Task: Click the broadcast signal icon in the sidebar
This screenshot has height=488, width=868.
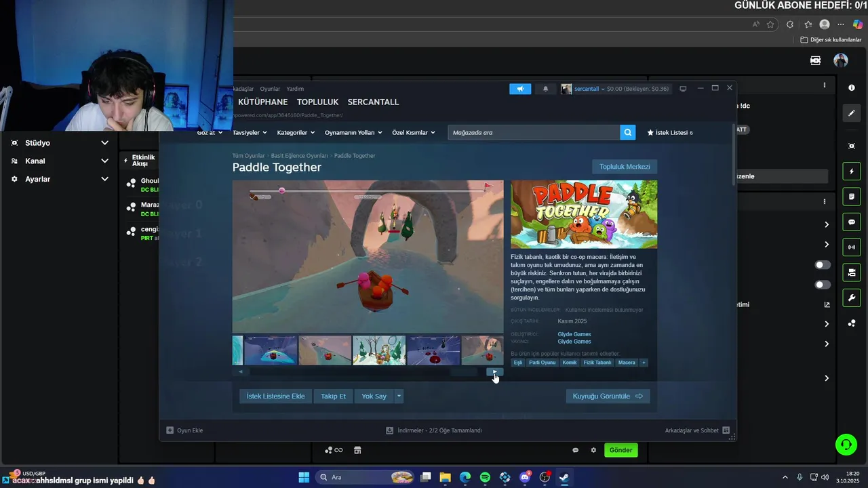Action: 852,247
